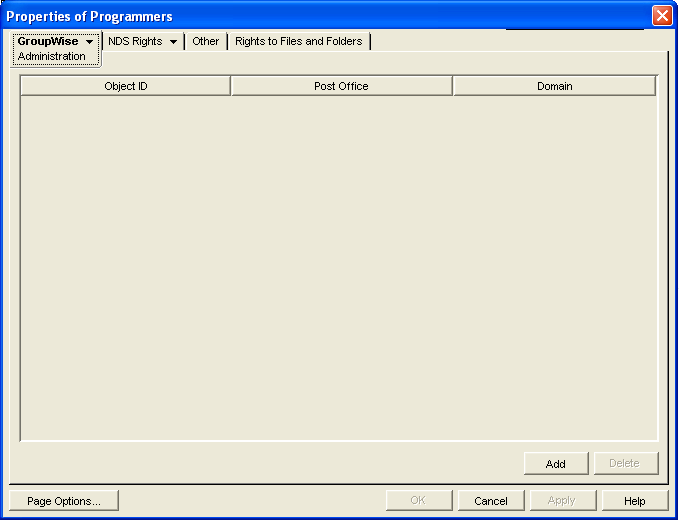This screenshot has height=520, width=679.
Task: Switch to the Other tab
Action: pyautogui.click(x=206, y=42)
